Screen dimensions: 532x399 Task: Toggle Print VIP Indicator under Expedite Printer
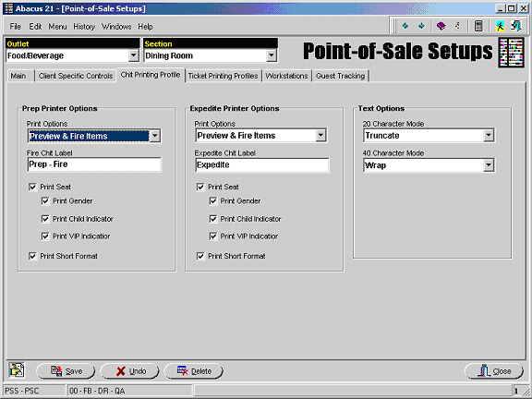pos(213,236)
